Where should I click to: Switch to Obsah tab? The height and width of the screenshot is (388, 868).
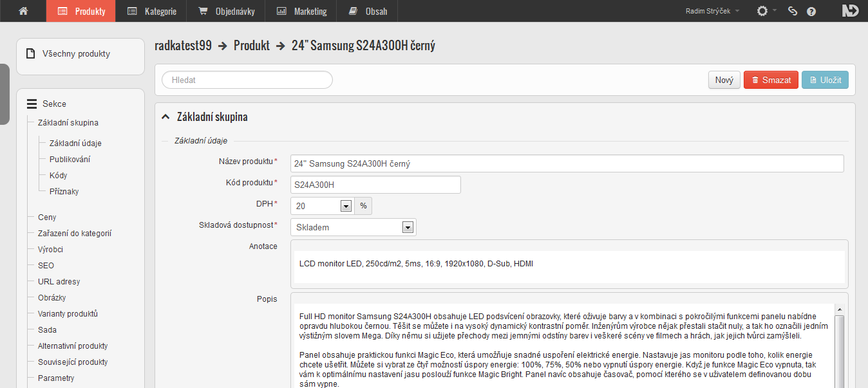(367, 11)
